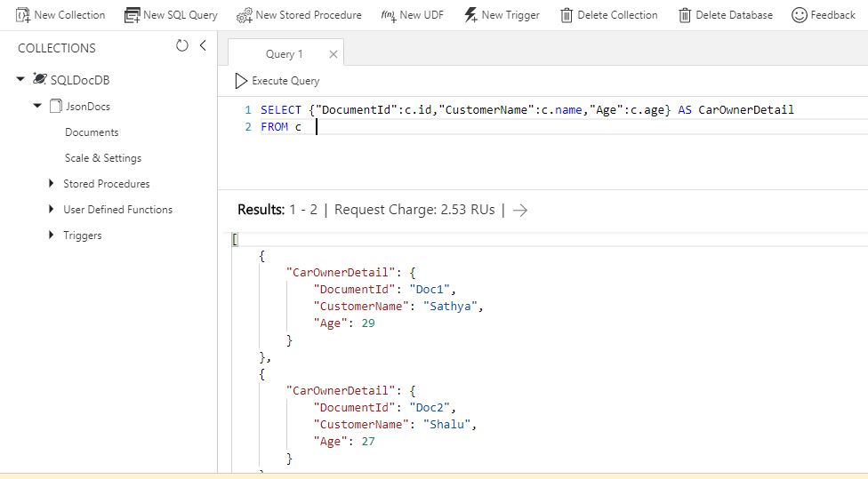Select the Triggers tree label
This screenshot has height=479, width=868.
point(83,236)
